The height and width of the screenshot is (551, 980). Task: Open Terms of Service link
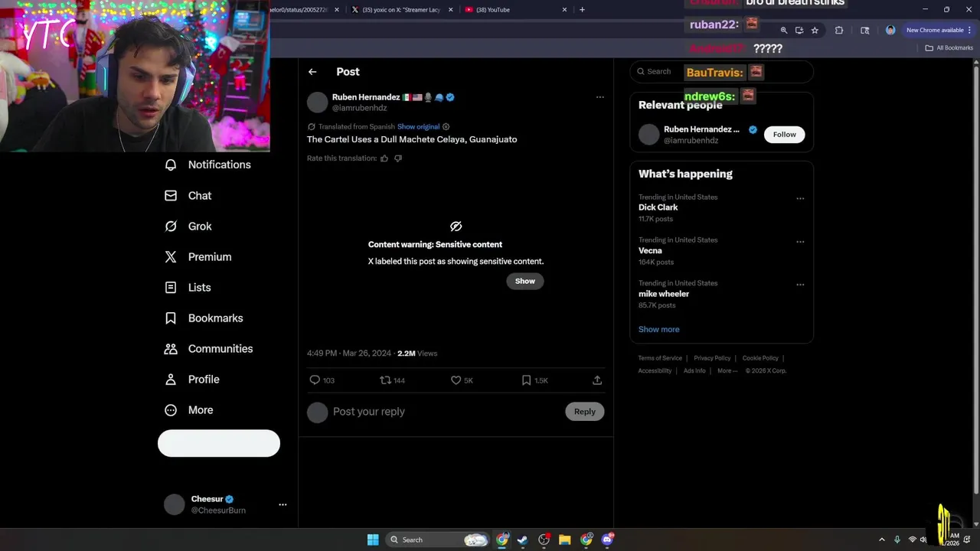(x=660, y=358)
